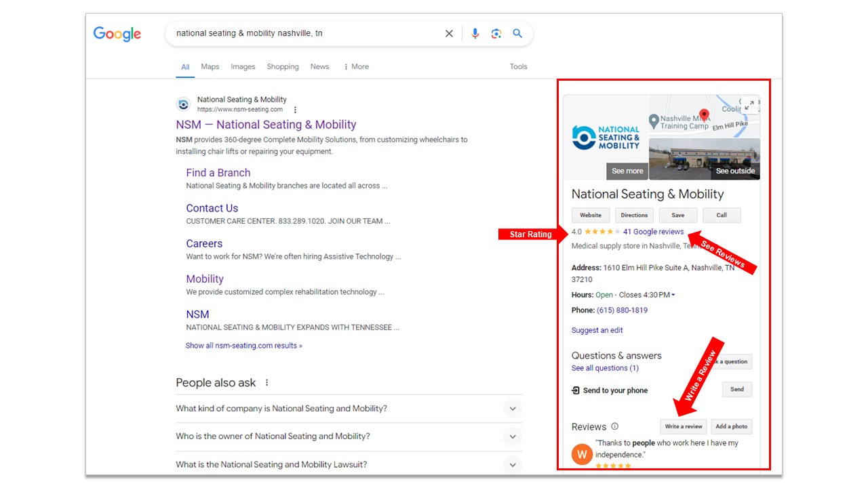Click the National Seating & Mobility panel title

[648, 195]
